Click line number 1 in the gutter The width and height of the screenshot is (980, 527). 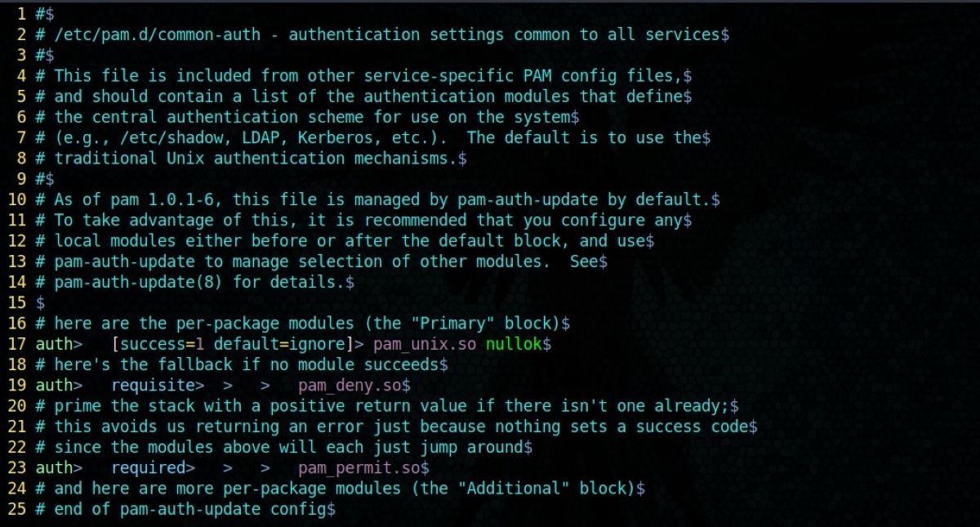coord(21,14)
